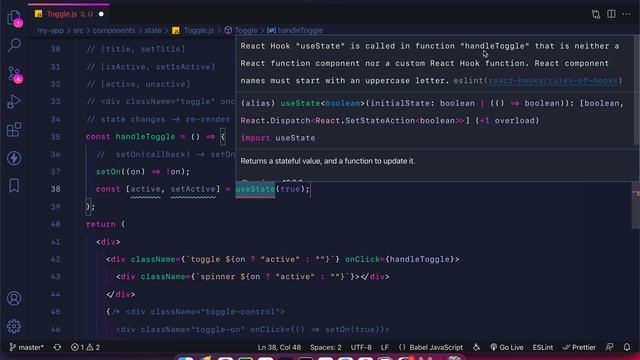Open the Accounts menu icon
The image size is (640, 360).
click(14, 298)
